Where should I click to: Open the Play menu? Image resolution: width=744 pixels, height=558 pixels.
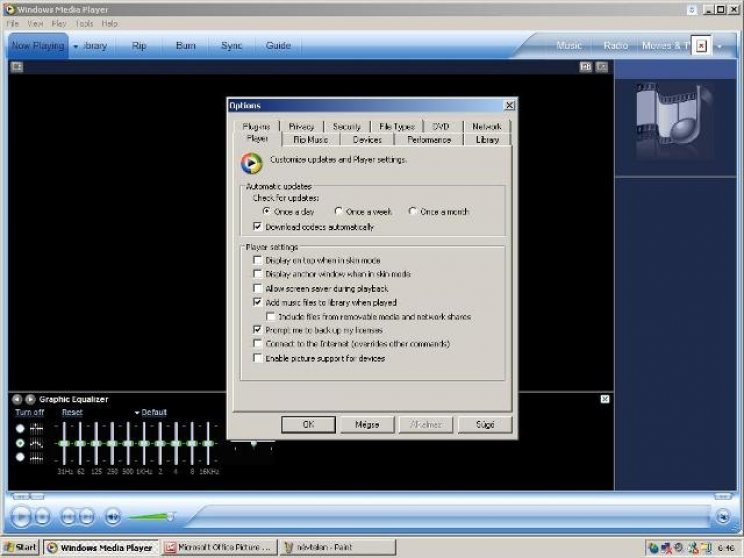[x=59, y=23]
